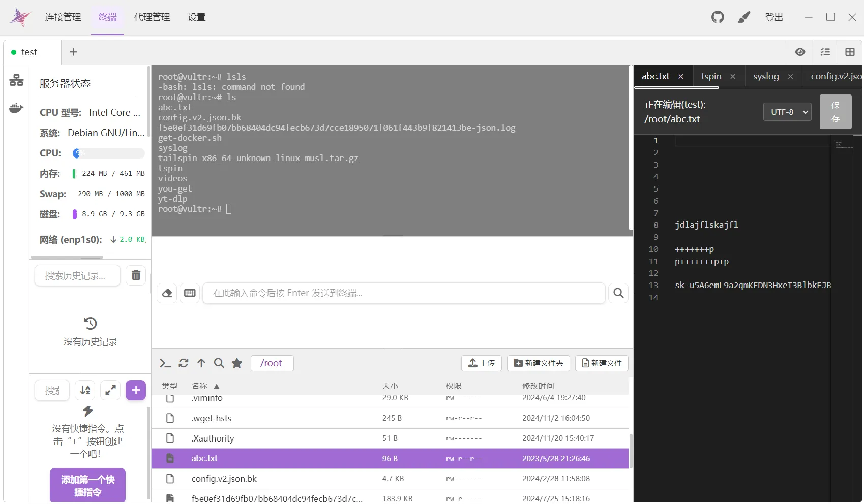
Task: Select the config.v2.json.bk file row
Action: pos(390,479)
